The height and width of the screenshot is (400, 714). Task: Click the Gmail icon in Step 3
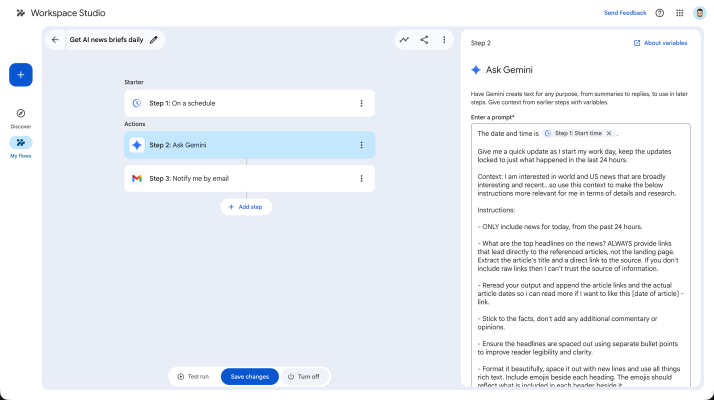point(137,179)
